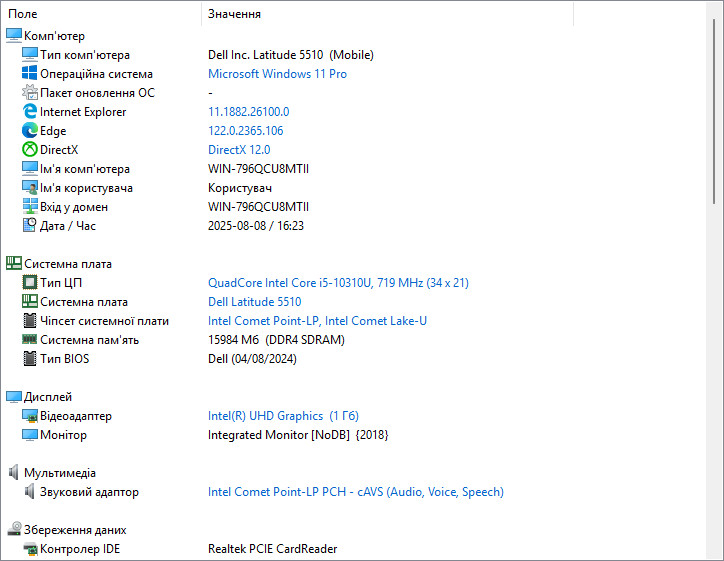Viewport: 724px width, 561px height.
Task: Click the Вхід у домен network icon
Action: pos(30,206)
